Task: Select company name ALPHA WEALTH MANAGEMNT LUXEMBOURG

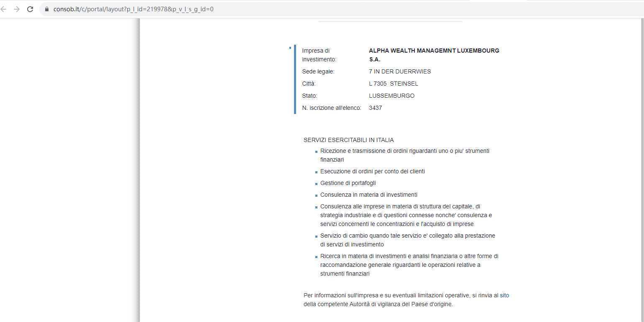Action: (x=434, y=55)
